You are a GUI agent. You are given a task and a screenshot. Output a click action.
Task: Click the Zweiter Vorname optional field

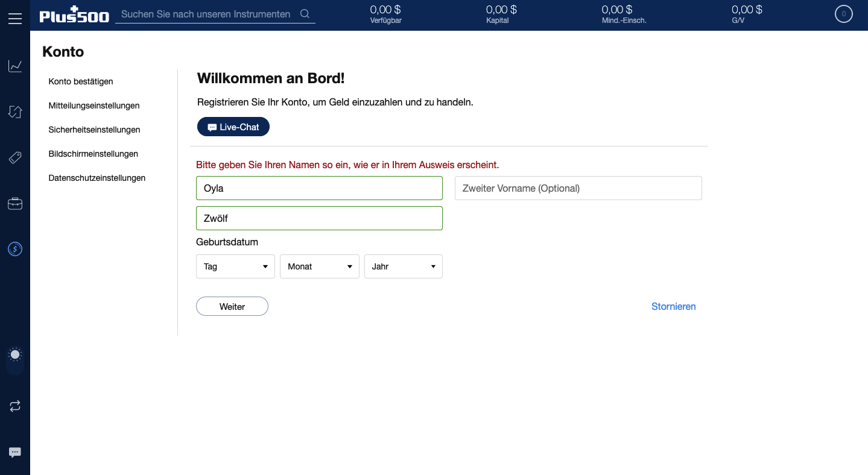tap(578, 187)
